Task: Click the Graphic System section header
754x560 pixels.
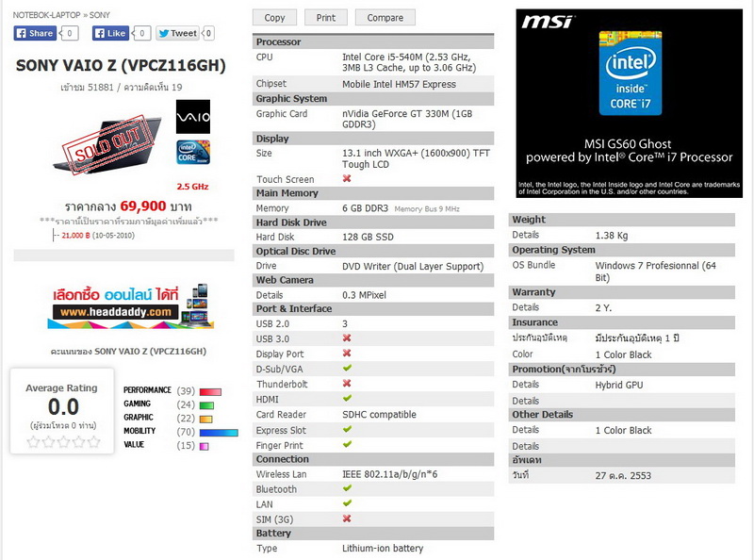Action: (x=373, y=99)
